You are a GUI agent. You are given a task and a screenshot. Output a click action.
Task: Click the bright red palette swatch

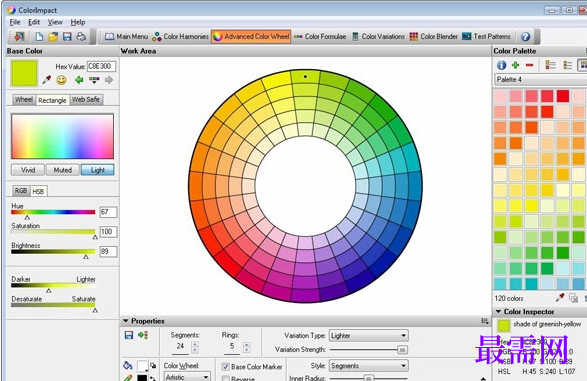click(x=563, y=96)
